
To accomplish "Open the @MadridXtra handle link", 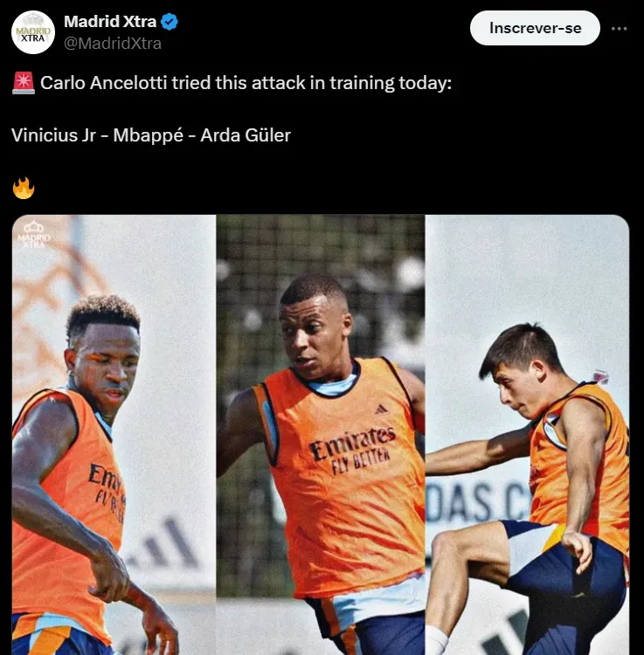I will click(113, 44).
